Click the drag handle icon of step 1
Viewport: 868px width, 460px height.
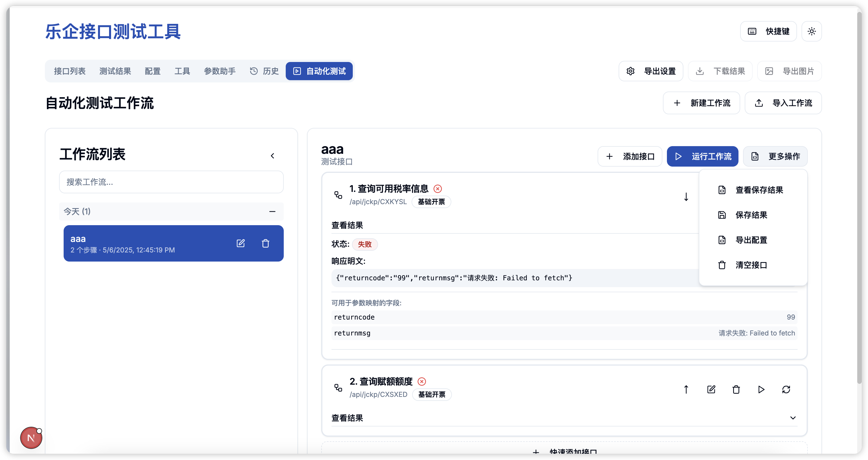pyautogui.click(x=338, y=195)
